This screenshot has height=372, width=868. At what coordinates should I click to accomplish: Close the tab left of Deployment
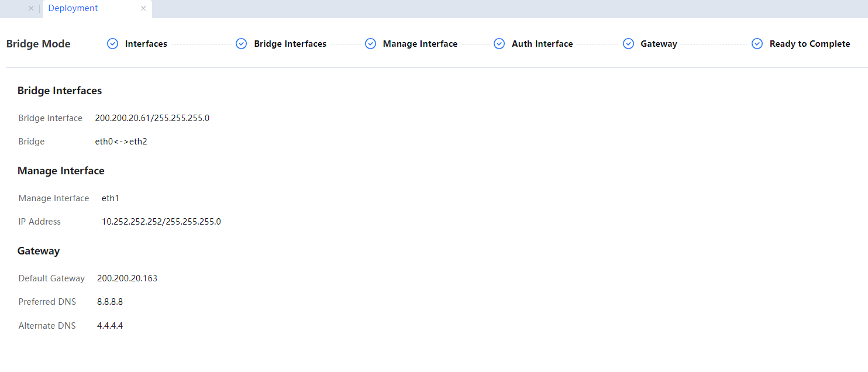tap(31, 8)
